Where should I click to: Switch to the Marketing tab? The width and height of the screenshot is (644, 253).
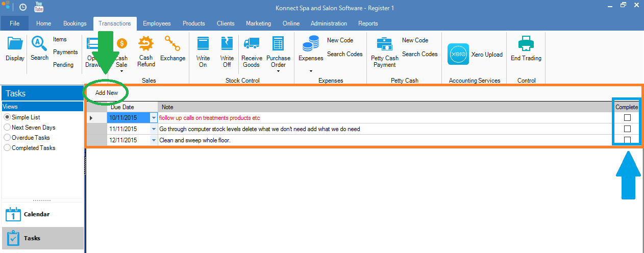[x=259, y=23]
